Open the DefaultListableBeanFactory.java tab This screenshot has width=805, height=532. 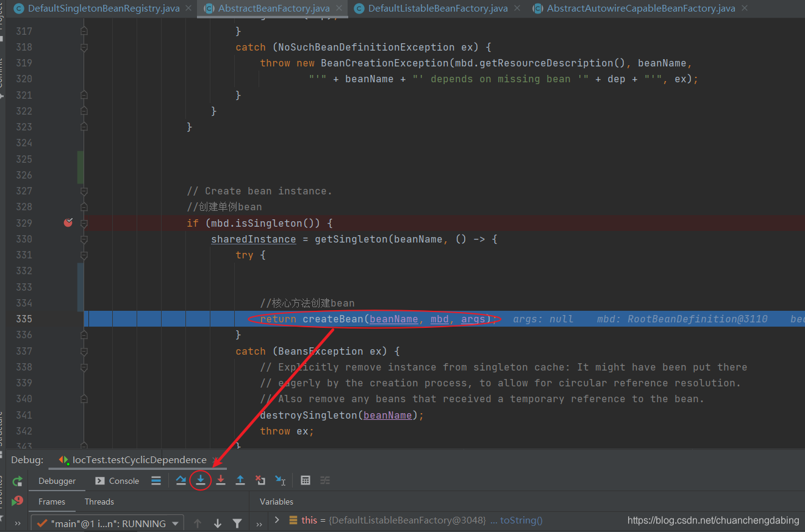pyautogui.click(x=437, y=9)
